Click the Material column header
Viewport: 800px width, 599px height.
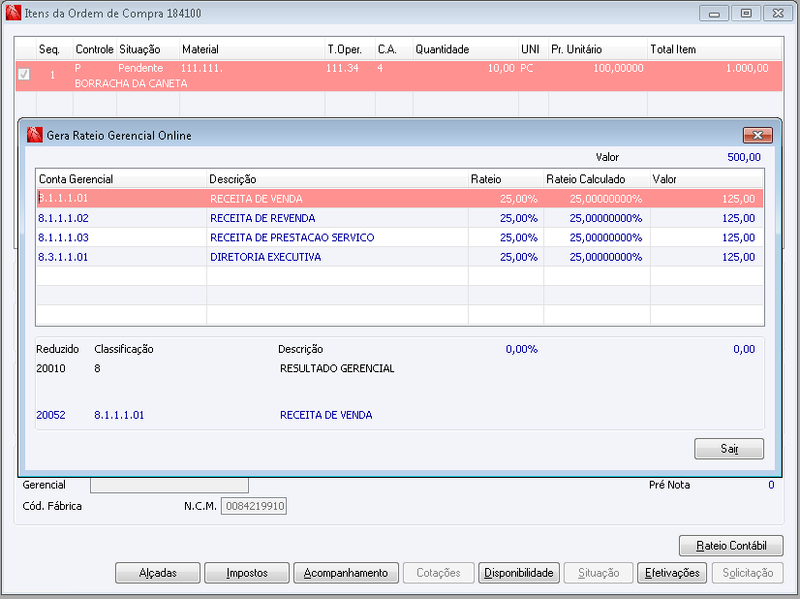(x=252, y=49)
